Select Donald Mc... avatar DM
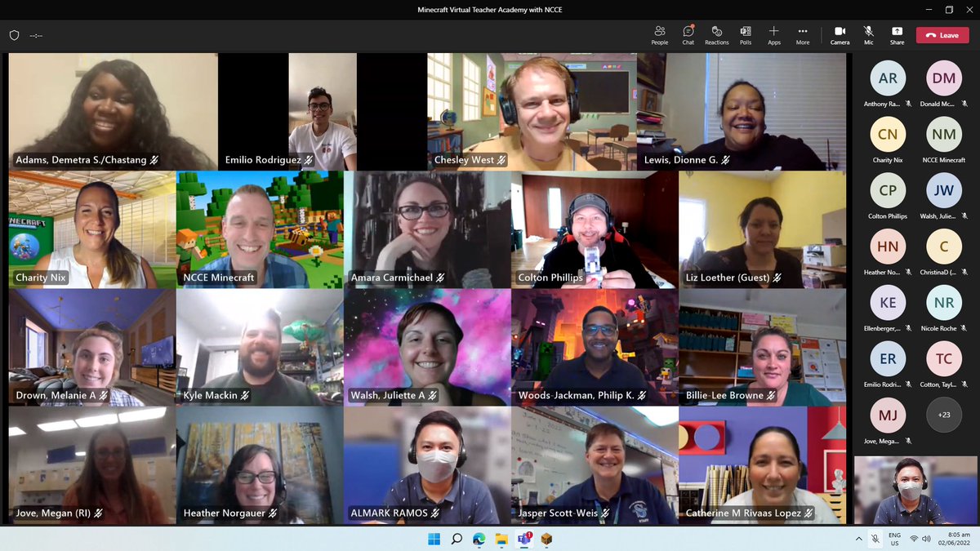 pos(944,78)
